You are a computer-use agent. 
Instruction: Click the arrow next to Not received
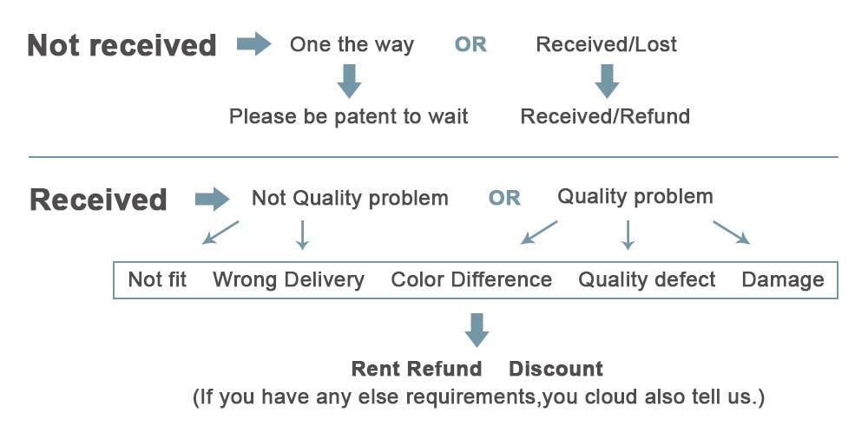(253, 44)
